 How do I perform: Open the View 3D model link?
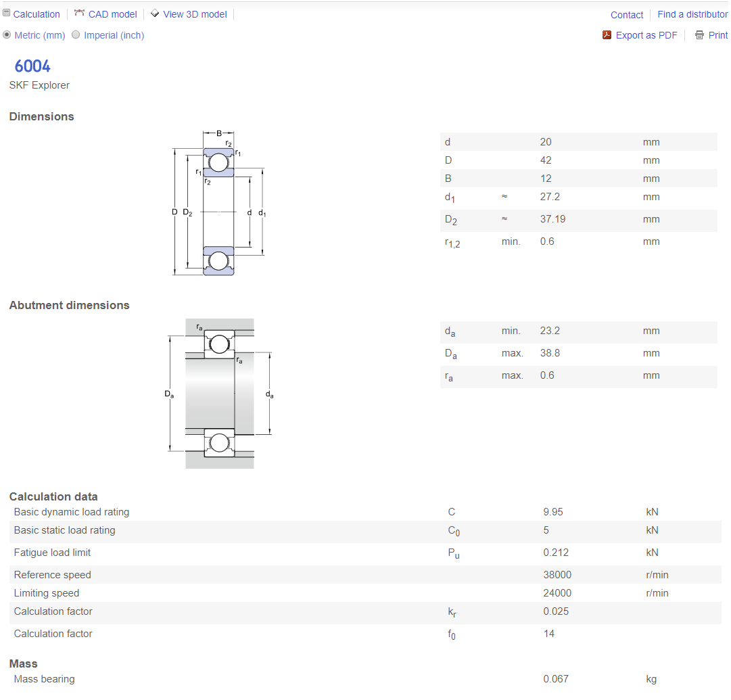pyautogui.click(x=195, y=14)
